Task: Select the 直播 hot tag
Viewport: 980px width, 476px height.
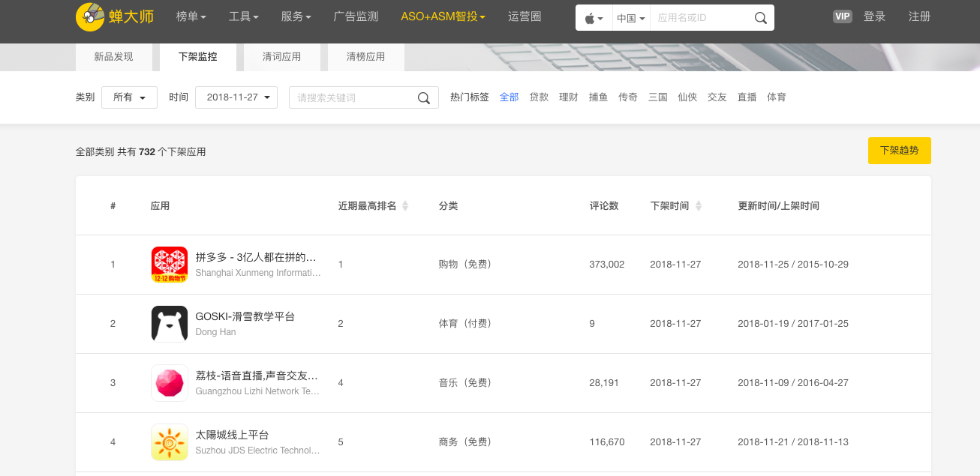Action: point(747,97)
